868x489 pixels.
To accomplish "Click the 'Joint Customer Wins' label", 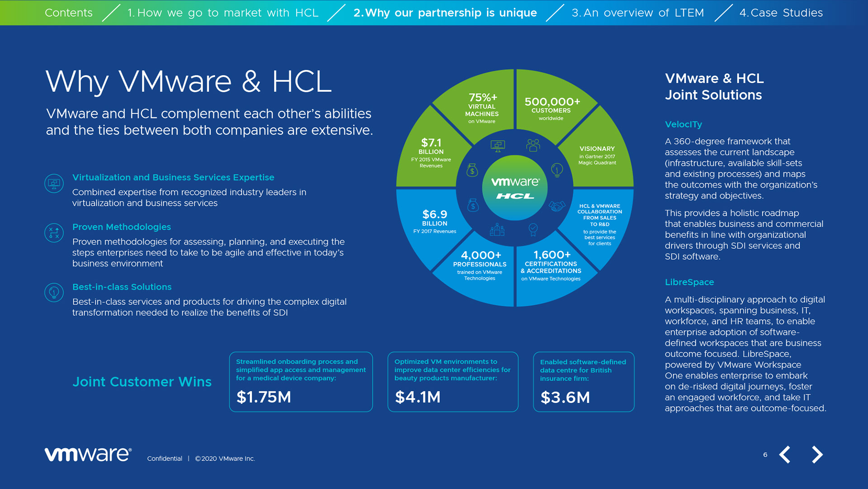I will (x=142, y=382).
